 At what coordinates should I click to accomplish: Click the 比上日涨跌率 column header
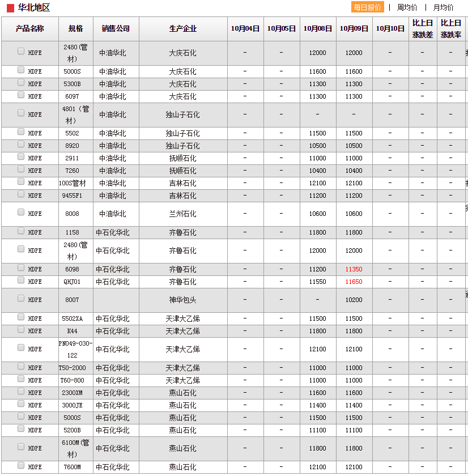(x=451, y=28)
